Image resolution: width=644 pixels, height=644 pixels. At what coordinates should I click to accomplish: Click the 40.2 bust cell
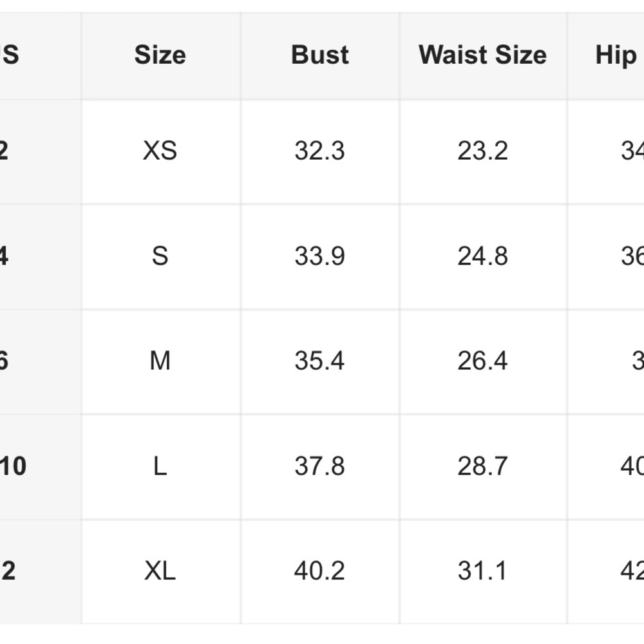tap(320, 571)
